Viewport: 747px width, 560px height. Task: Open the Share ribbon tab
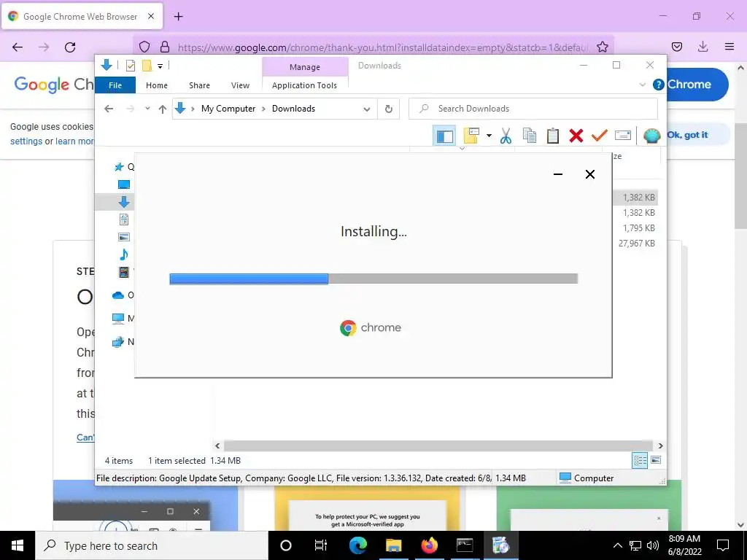pos(199,85)
